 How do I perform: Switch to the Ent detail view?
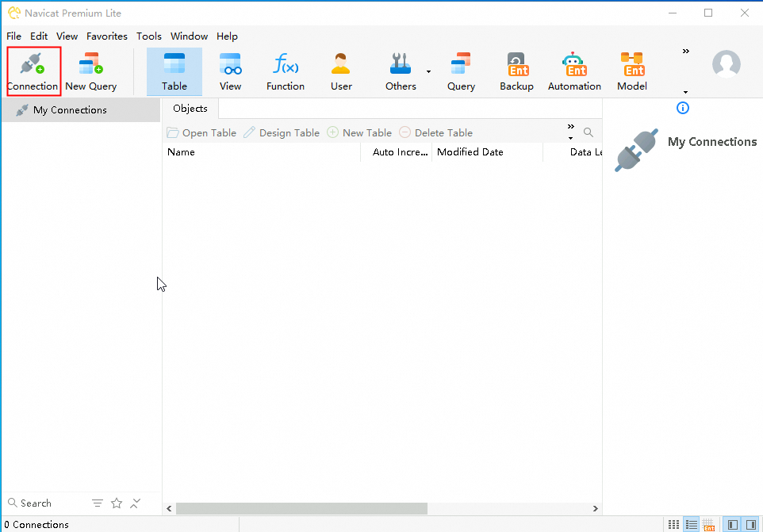[x=708, y=524]
